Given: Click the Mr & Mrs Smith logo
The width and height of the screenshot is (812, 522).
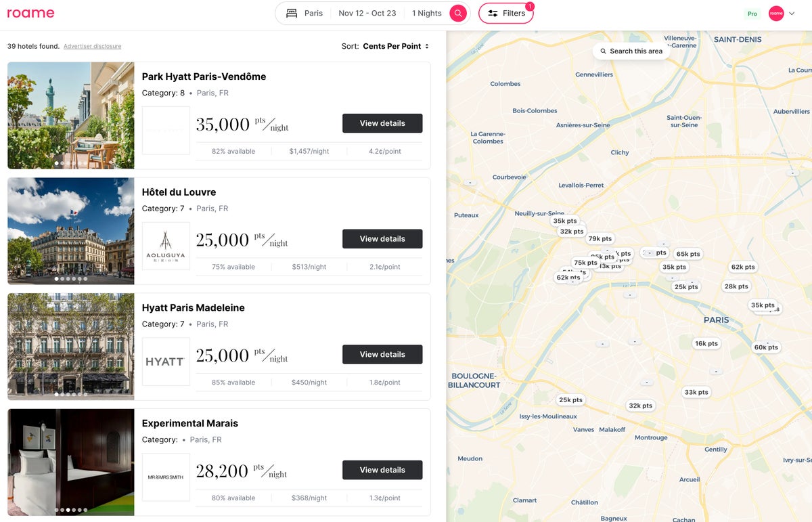Looking at the screenshot, I should pos(165,477).
